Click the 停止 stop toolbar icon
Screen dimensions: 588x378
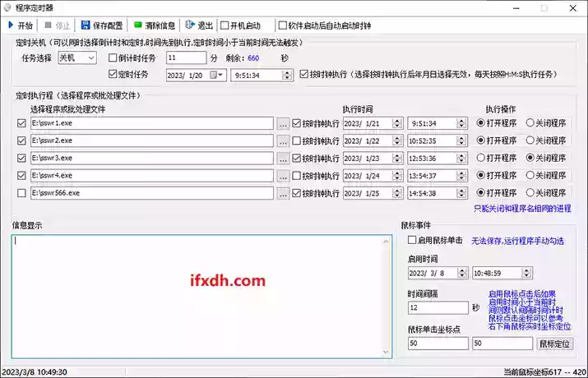[48, 25]
